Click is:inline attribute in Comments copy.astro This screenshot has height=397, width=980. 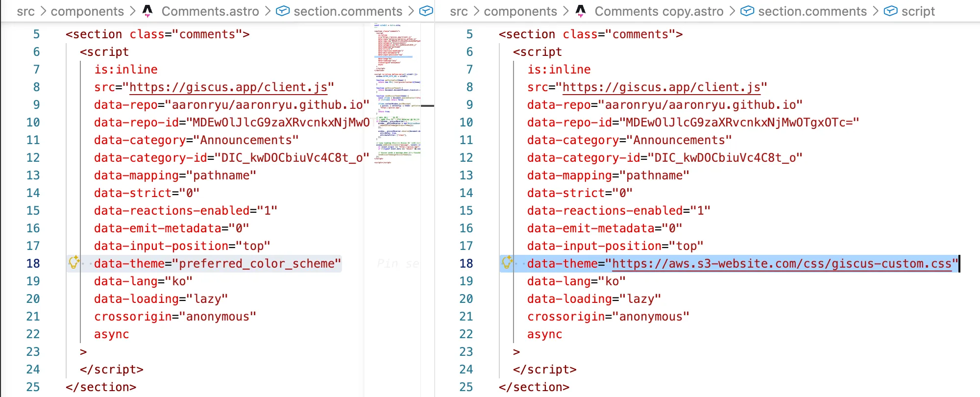(559, 70)
